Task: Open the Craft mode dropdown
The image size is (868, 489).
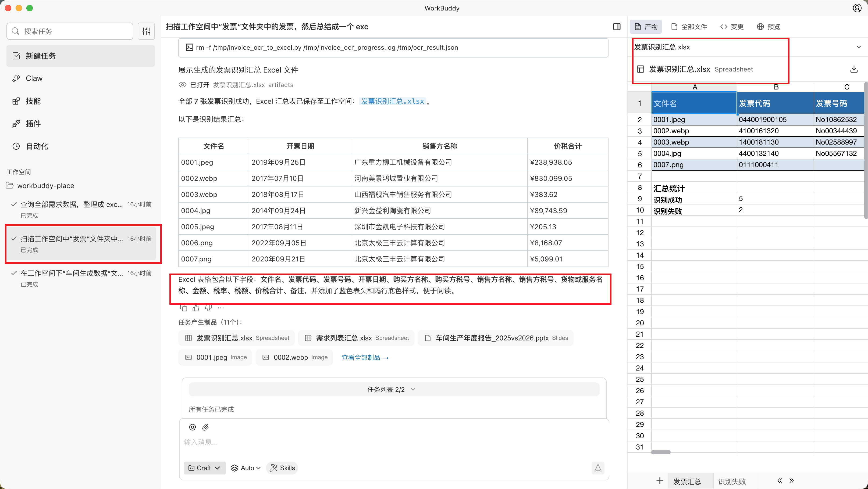Action: coord(205,468)
